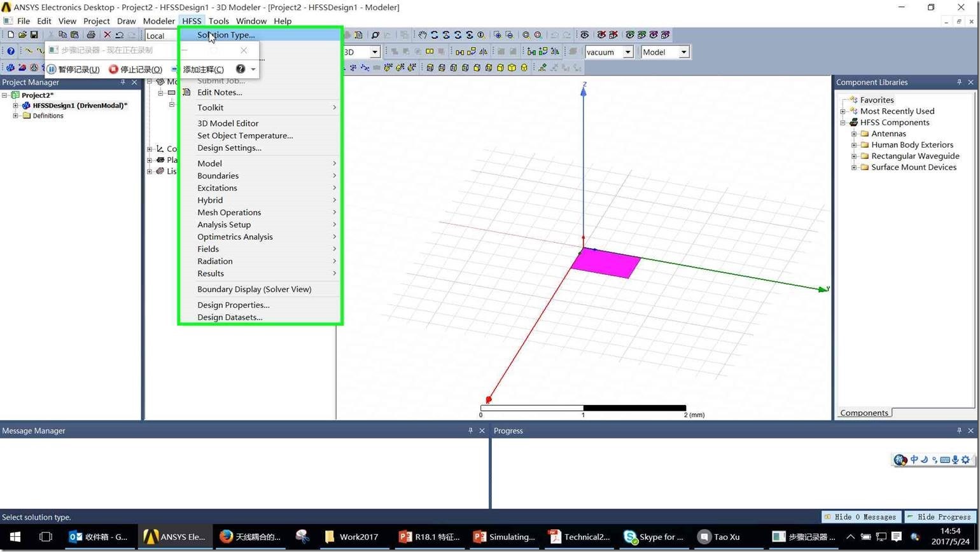Click the Hide 0 Messages button
Screen dimensions: 980x552
[860, 517]
